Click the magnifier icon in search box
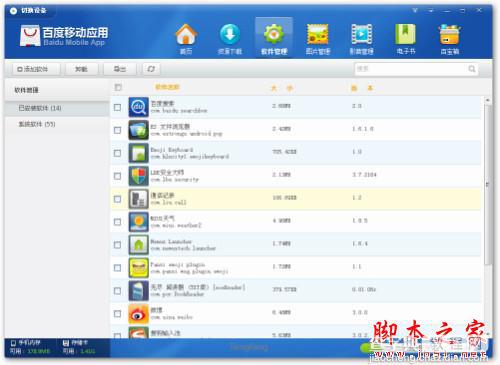The image size is (500, 365). (x=472, y=69)
